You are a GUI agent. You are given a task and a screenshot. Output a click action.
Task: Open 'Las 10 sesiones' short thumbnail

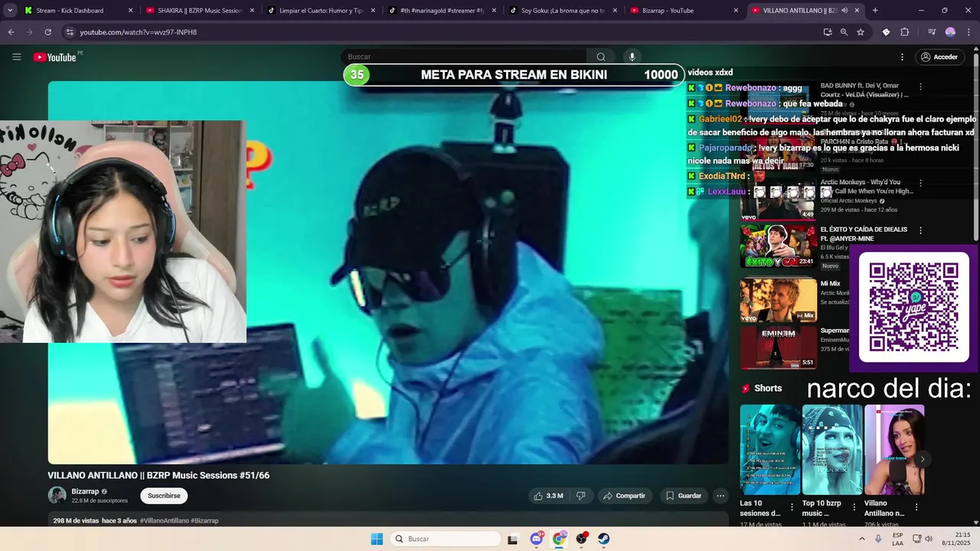770,450
